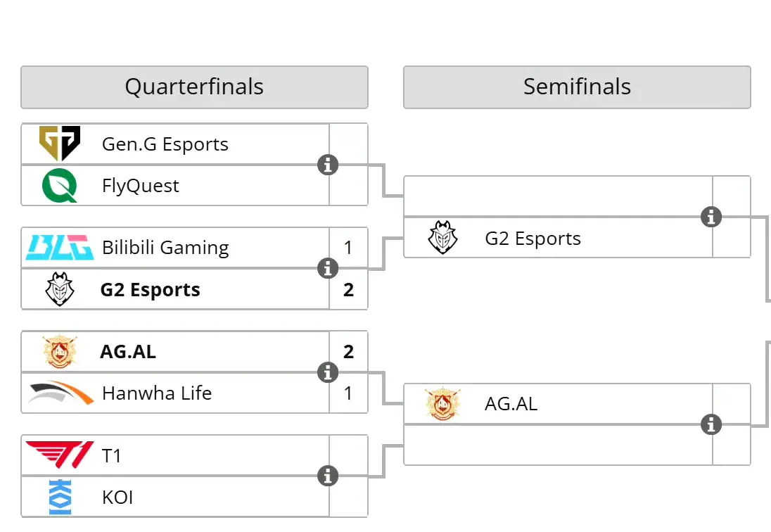771x532 pixels.
Task: Click the Bilibili Gaming BLG logo
Action: tap(60, 247)
